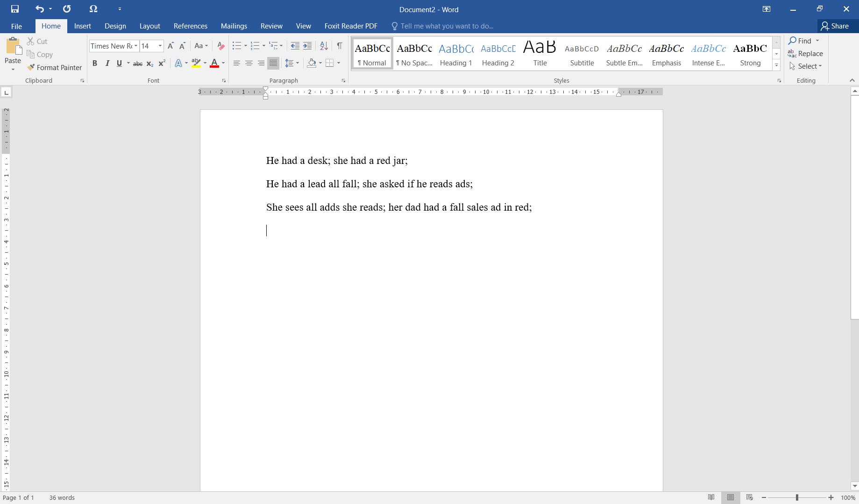Toggle Subscript formatting
This screenshot has height=504, width=859.
pos(149,63)
